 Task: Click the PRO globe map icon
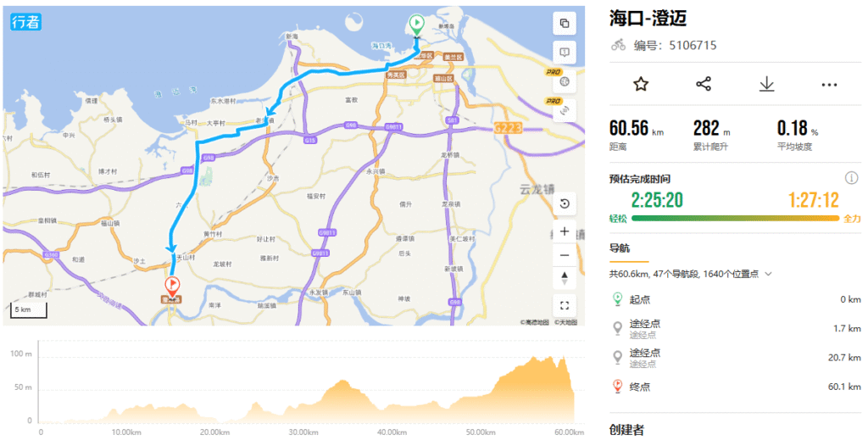[564, 81]
